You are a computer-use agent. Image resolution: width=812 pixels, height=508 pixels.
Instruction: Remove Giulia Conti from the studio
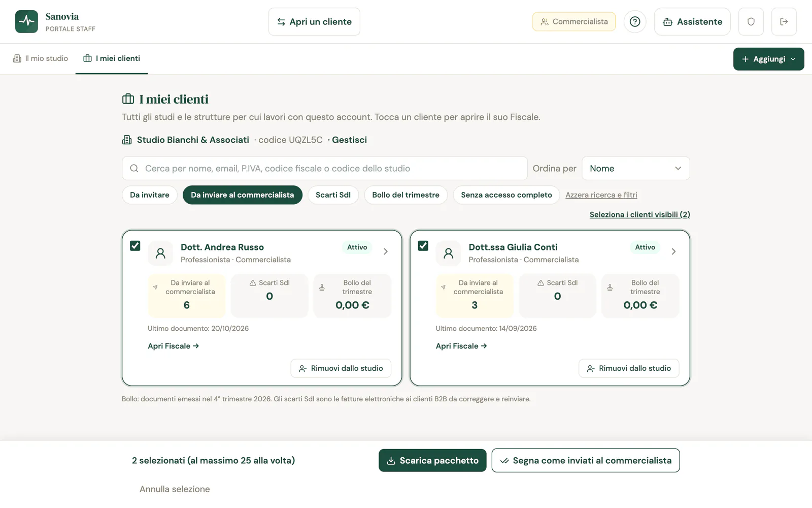pos(629,368)
